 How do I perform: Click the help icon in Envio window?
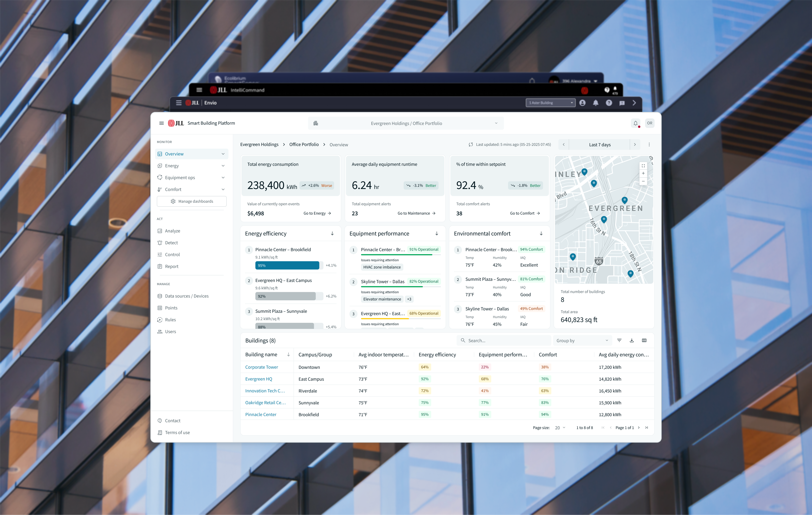(x=609, y=103)
